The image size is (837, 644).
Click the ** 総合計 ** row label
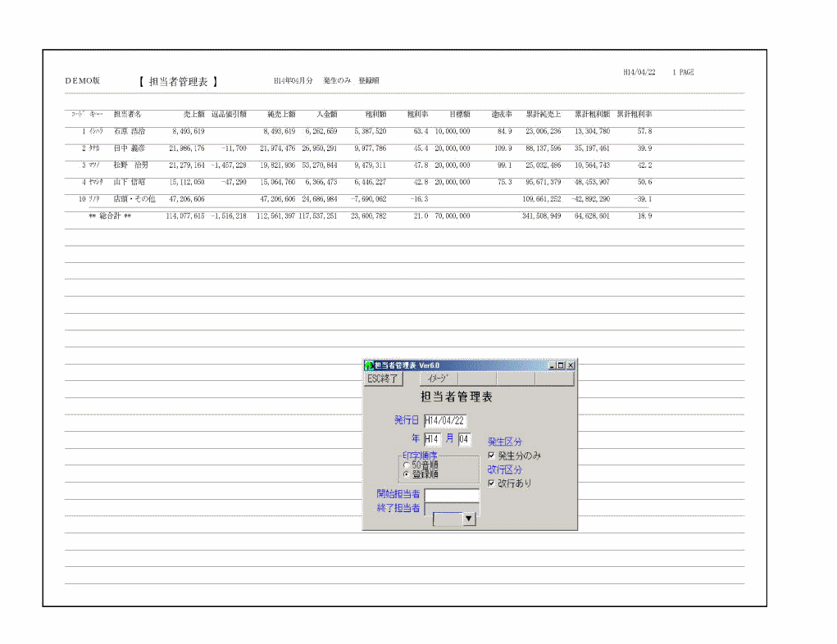pyautogui.click(x=110, y=216)
